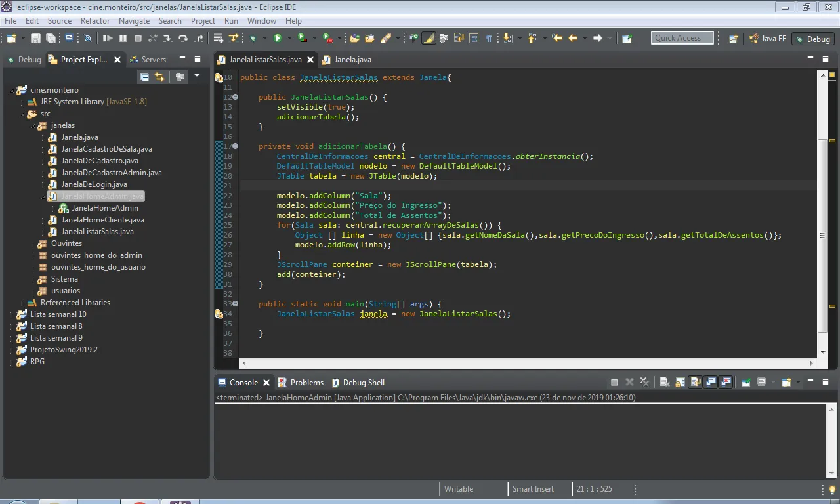
Task: Click the Quick Access search field
Action: [682, 38]
